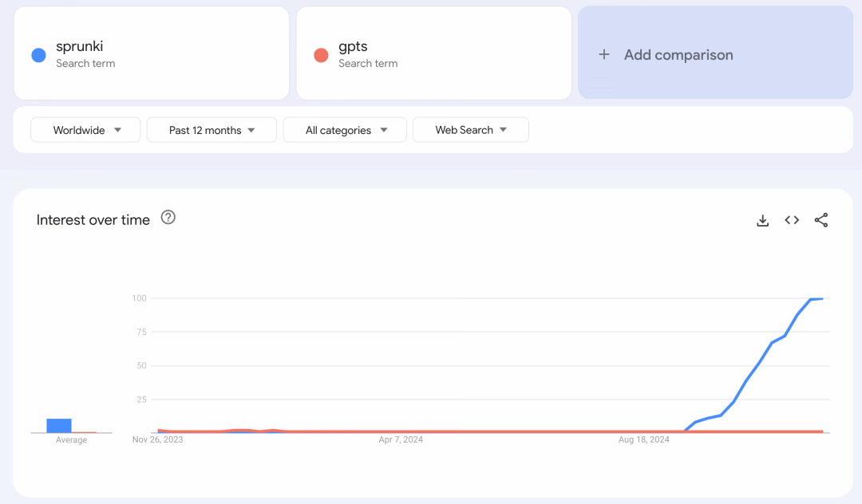Screen dimensions: 862x504
Task: Edit the sprunki search term
Action: [x=80, y=46]
